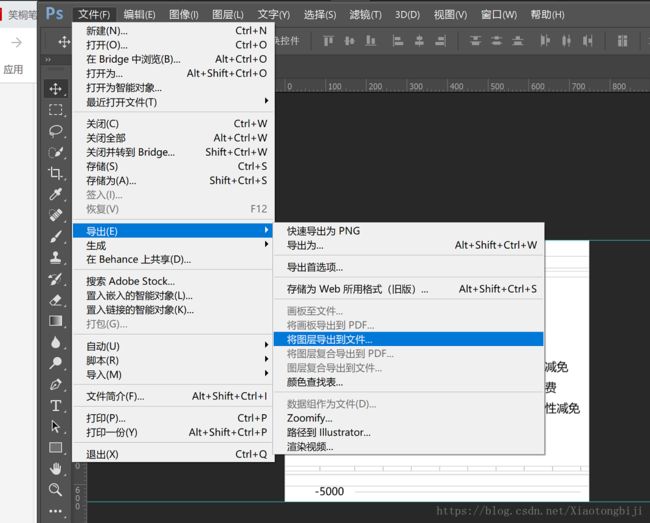Click the distribute left edges icon
This screenshot has height=523, width=650.
click(x=545, y=41)
